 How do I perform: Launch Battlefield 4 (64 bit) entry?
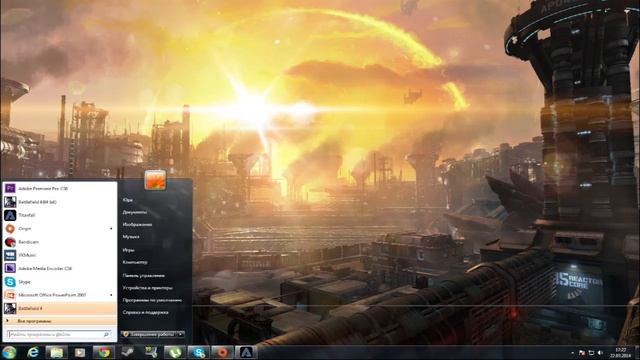click(60, 202)
